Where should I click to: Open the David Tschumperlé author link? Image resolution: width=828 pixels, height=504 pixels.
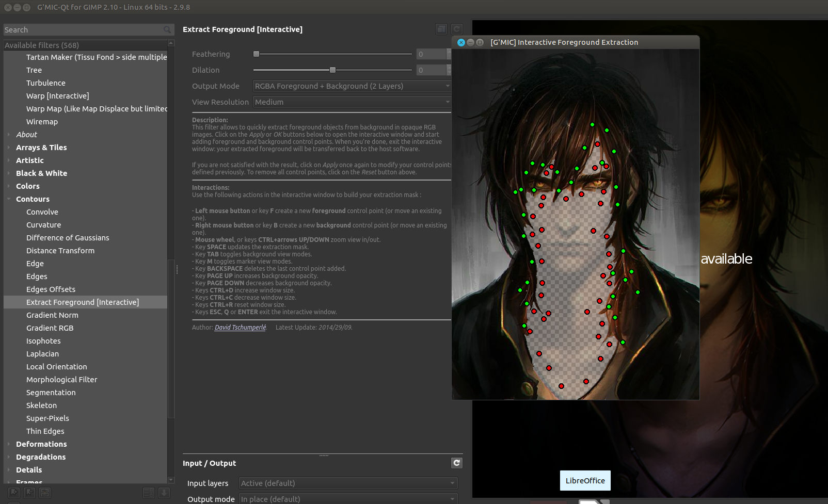(240, 328)
